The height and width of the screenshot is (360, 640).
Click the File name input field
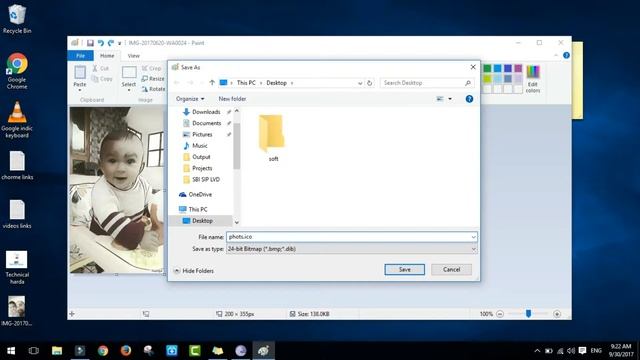(348, 237)
